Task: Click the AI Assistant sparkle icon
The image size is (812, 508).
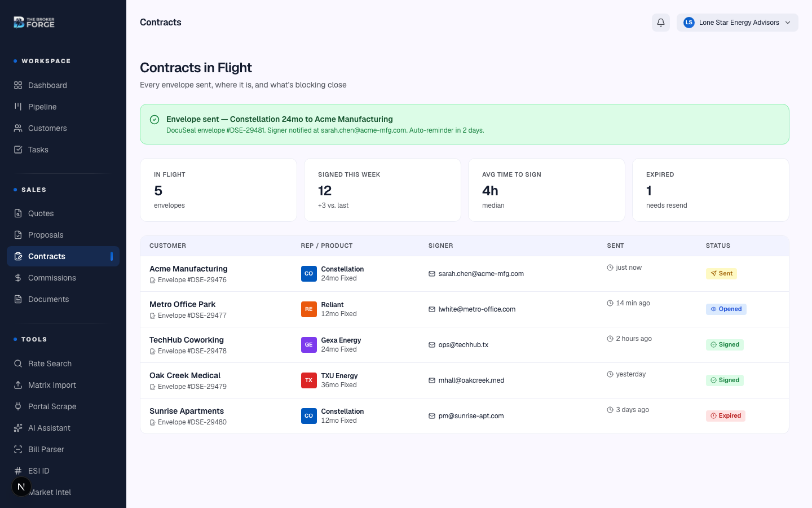Action: click(x=18, y=428)
